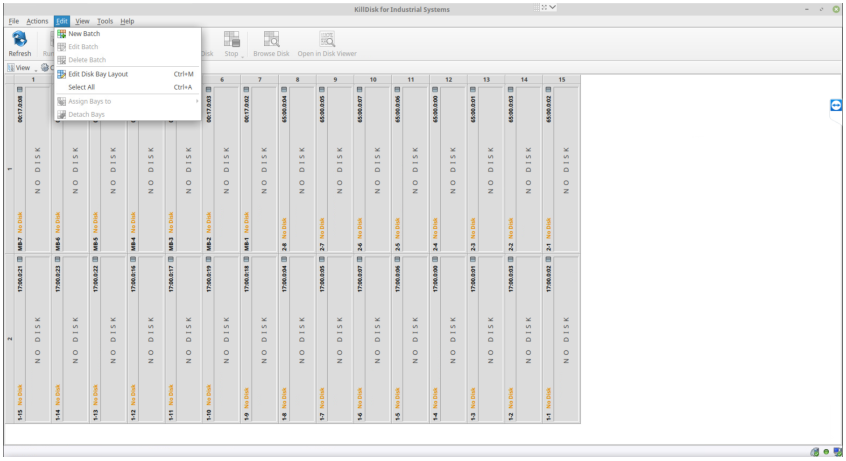Click the greyed Detach Bays menu entry
The image size is (846, 461).
point(128,114)
